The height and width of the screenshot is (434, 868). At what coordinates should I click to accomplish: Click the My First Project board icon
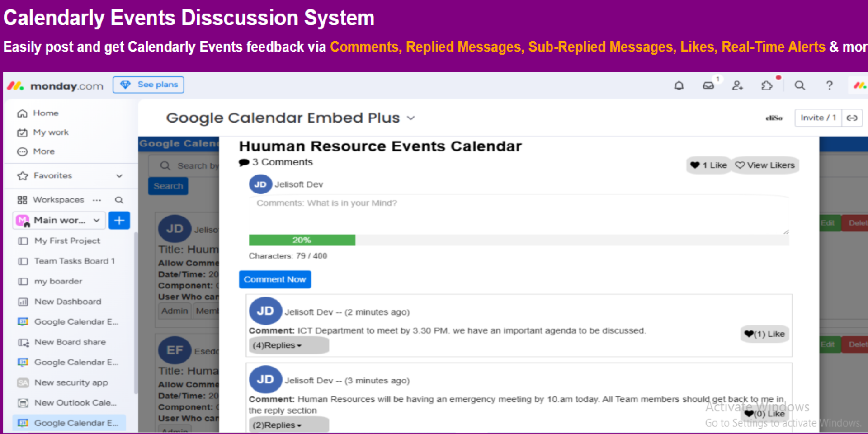tap(23, 241)
